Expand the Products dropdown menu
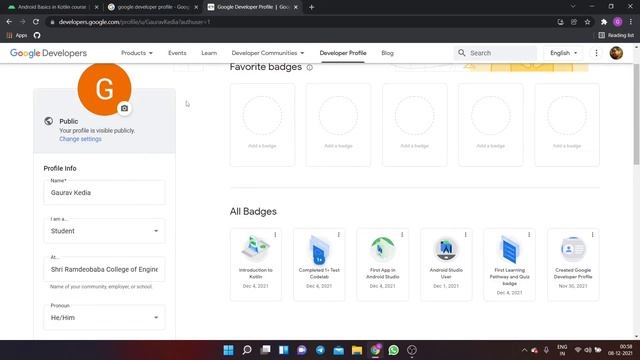 point(137,53)
